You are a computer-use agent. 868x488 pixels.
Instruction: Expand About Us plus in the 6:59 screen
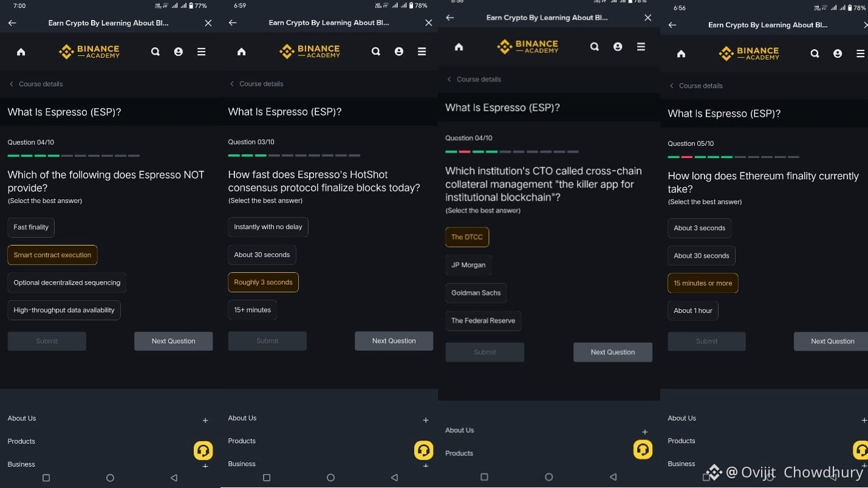[426, 420]
